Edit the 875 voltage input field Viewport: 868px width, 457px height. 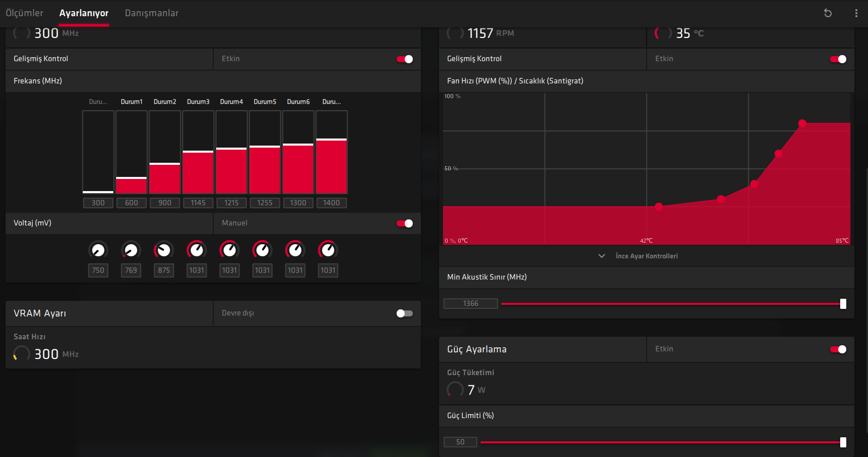(164, 270)
